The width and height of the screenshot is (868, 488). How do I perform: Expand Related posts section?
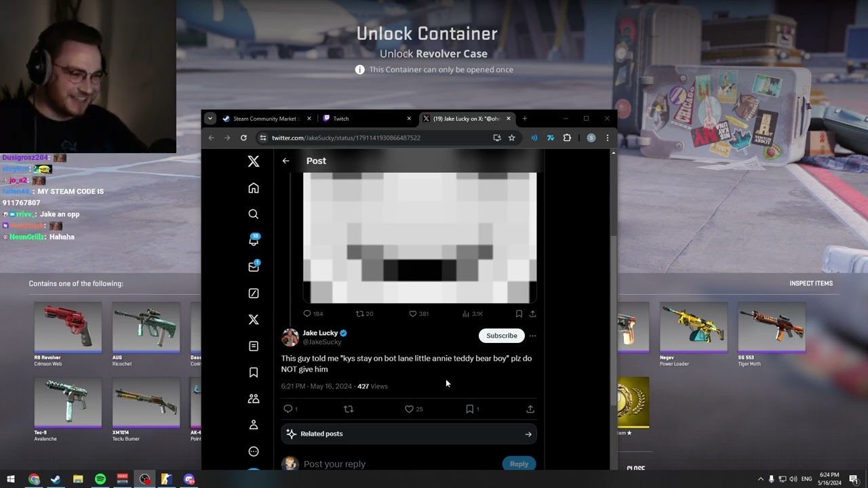point(409,434)
